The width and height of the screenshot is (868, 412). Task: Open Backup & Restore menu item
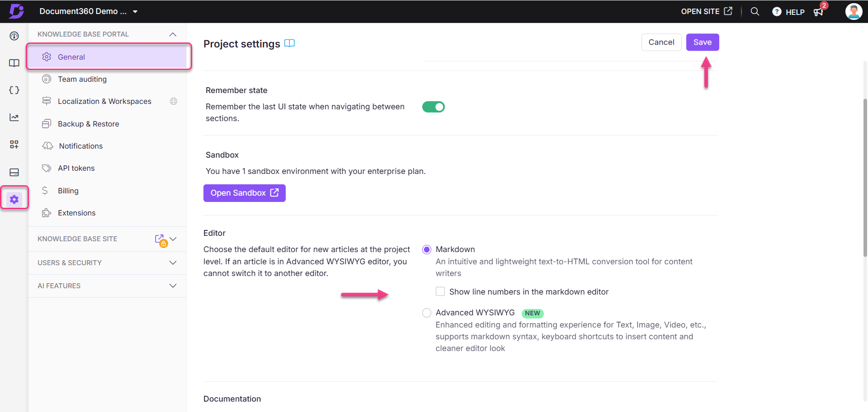(107, 124)
